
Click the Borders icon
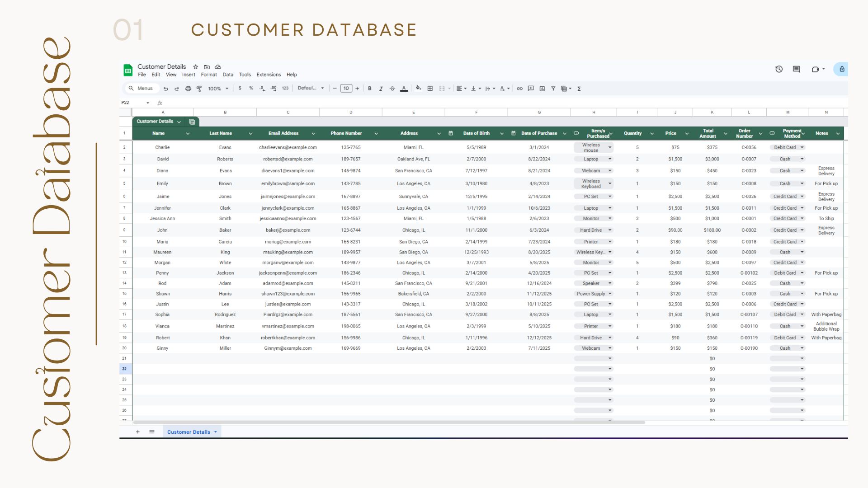[x=430, y=89]
